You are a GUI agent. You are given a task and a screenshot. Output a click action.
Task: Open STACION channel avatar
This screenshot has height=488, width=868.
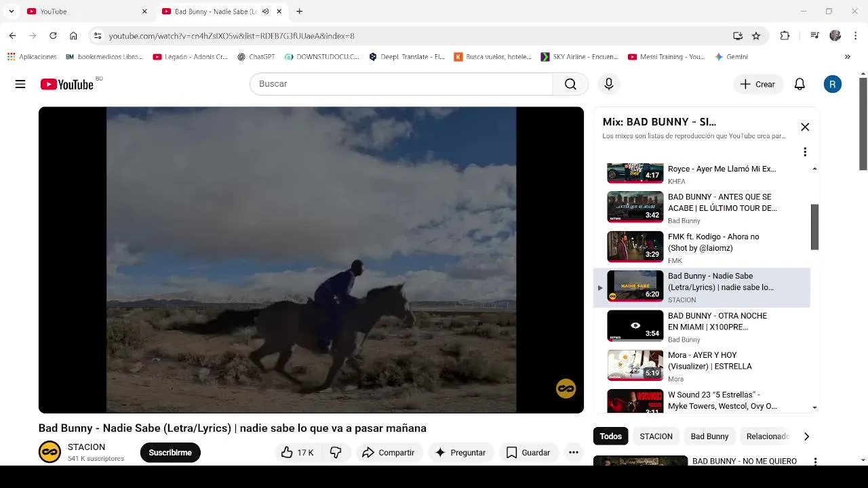pos(50,452)
